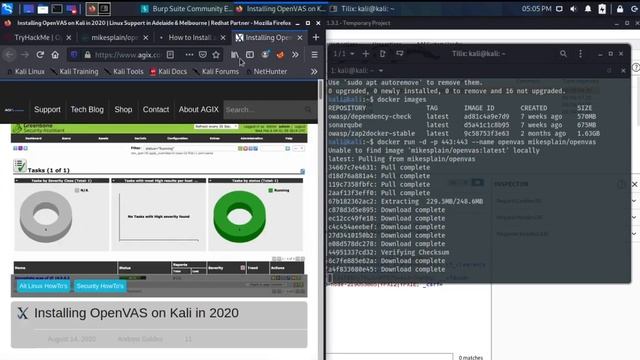Open Kali Tools bookmark
Viewport: 640px width, 360px height.
[124, 71]
